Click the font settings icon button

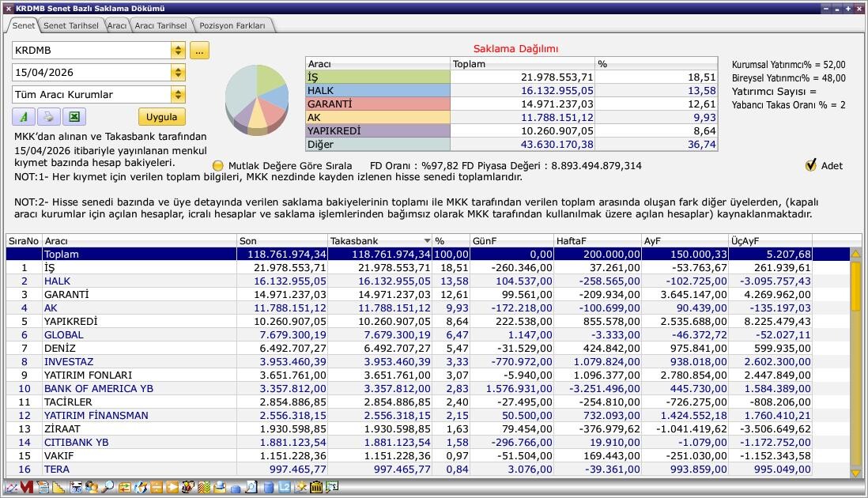[23, 117]
